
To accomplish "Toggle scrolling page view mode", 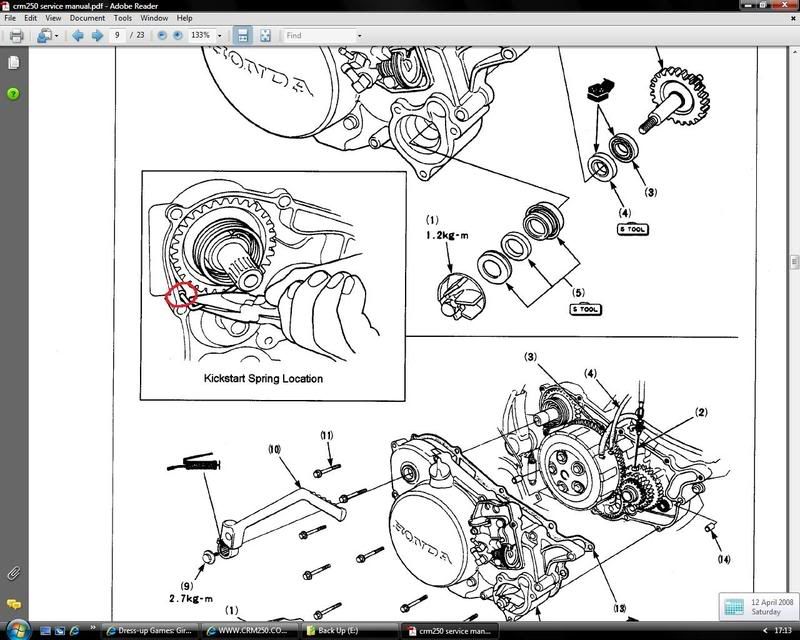I will [242, 35].
